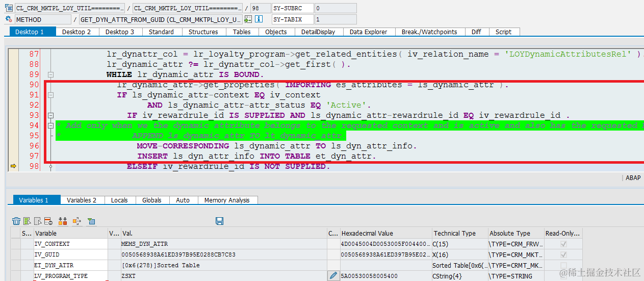Click the line number field showing 98
The image size is (644, 281).
260,8
